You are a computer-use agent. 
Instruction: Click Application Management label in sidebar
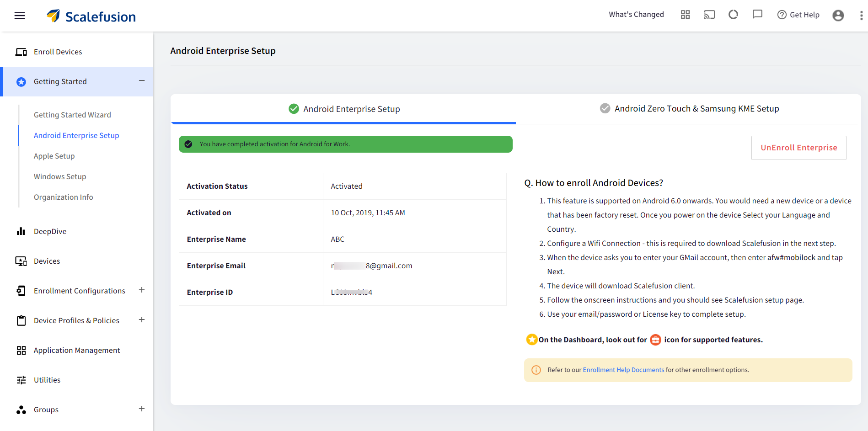pyautogui.click(x=77, y=350)
